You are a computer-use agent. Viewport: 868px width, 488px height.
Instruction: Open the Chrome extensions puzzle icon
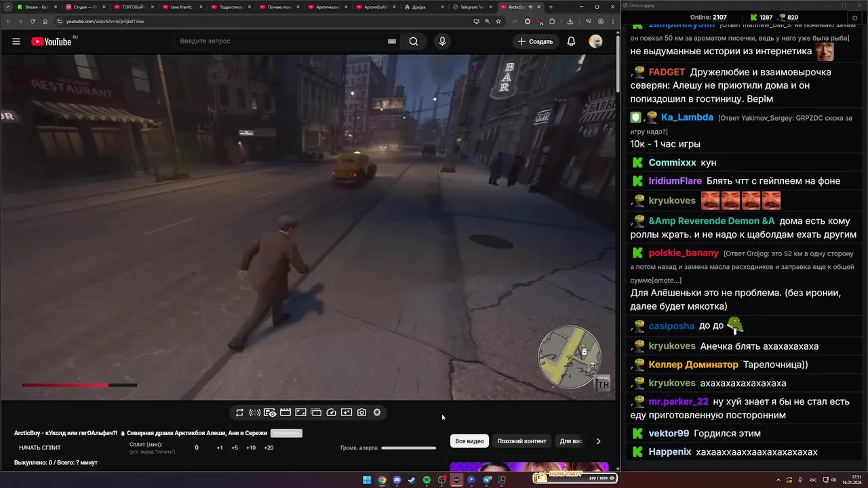[552, 21]
